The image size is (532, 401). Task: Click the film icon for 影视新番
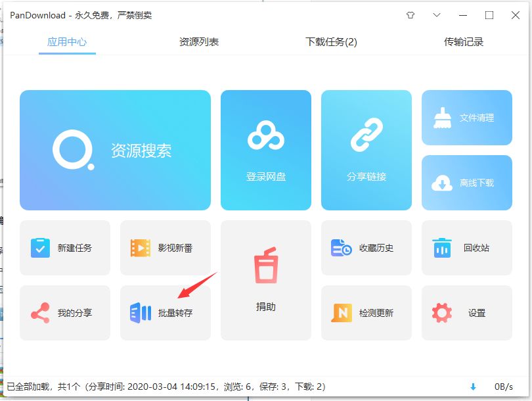click(x=141, y=248)
